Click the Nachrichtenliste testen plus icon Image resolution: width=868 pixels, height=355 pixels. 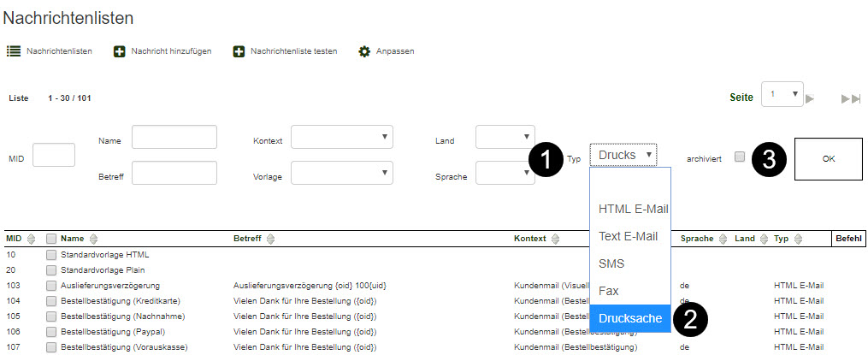pos(239,51)
